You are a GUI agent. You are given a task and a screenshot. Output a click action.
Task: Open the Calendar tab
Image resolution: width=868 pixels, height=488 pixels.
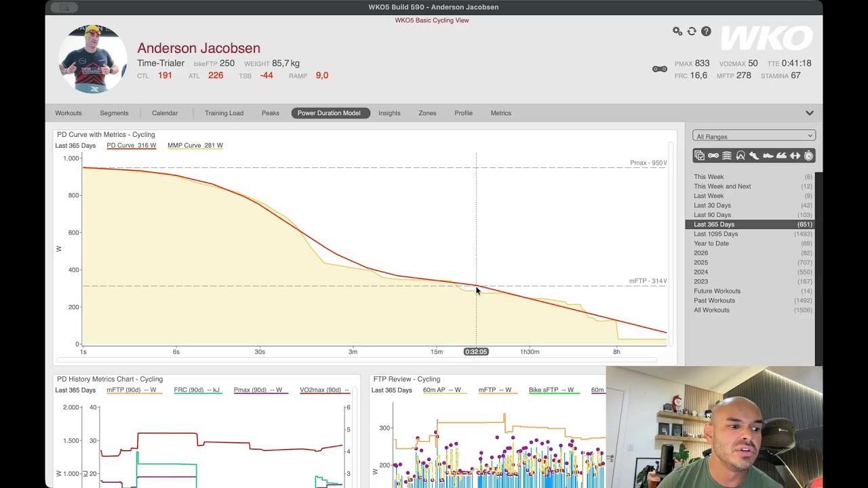coord(165,113)
